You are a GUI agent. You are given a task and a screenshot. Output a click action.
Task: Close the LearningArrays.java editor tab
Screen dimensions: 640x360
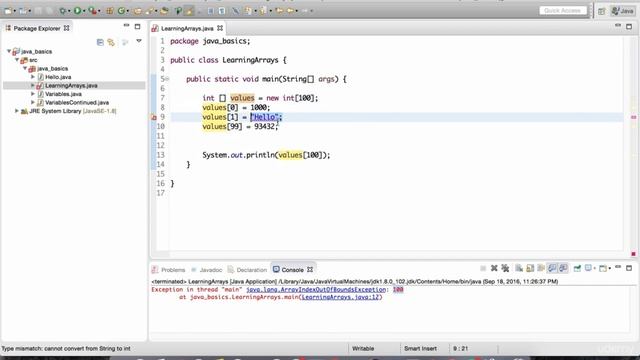tap(220, 28)
